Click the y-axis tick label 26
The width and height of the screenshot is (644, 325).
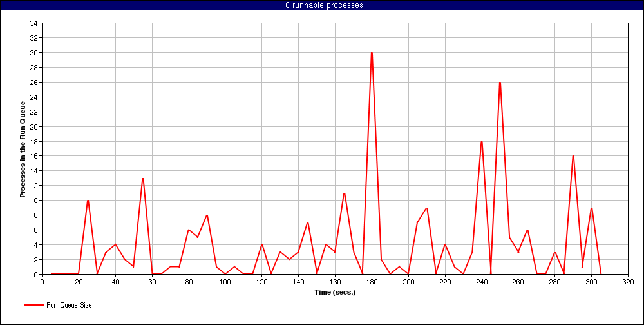pyautogui.click(x=34, y=83)
